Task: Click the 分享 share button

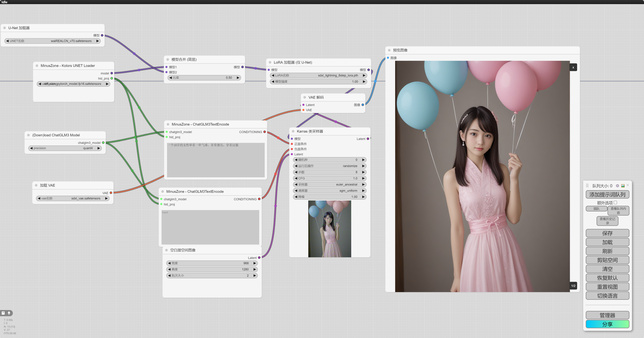Action: [x=607, y=324]
